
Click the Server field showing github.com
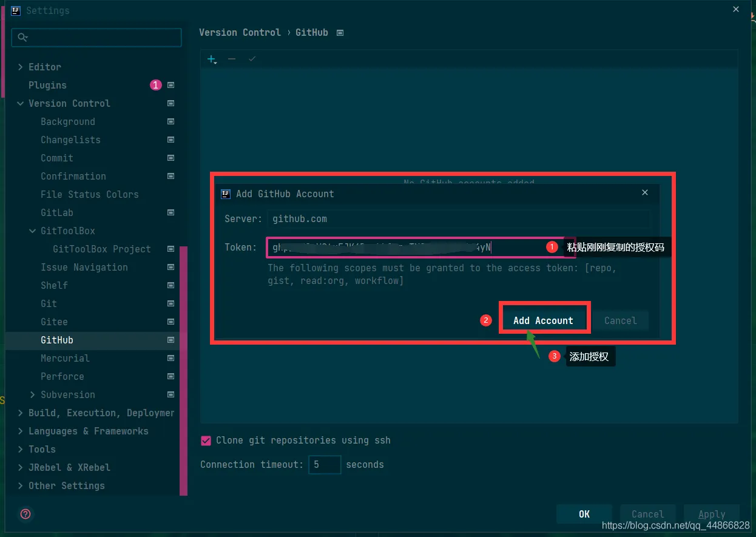coord(459,219)
